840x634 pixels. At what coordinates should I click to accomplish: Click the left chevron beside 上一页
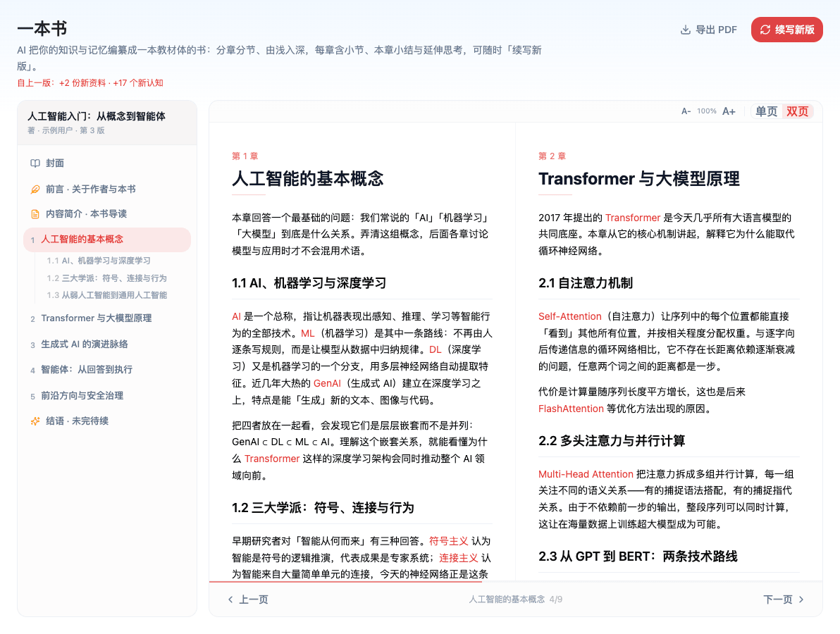point(230,599)
